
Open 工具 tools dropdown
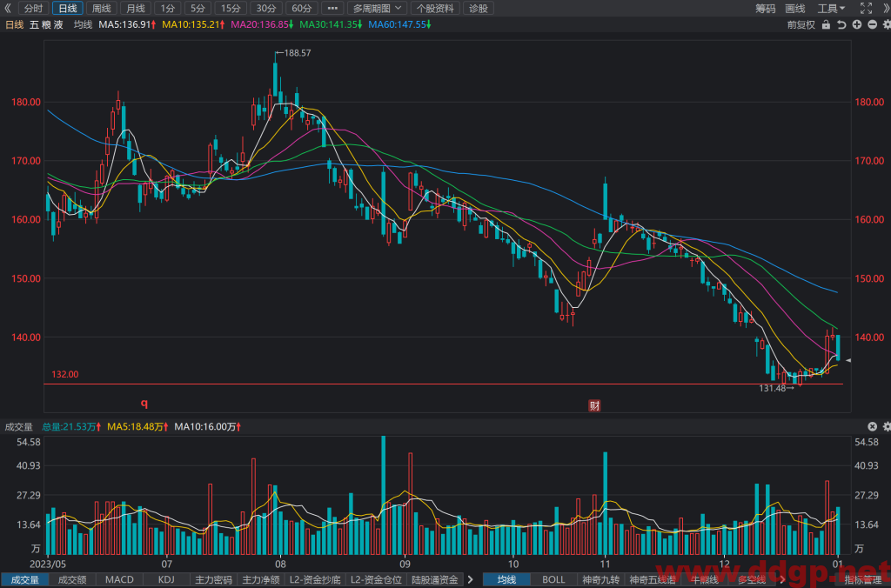tap(831, 9)
